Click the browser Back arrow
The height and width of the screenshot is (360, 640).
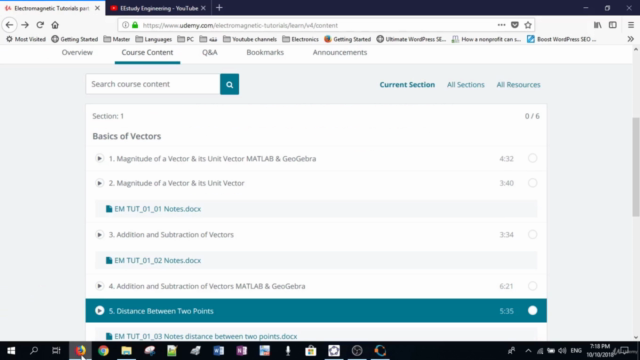pos(9,25)
